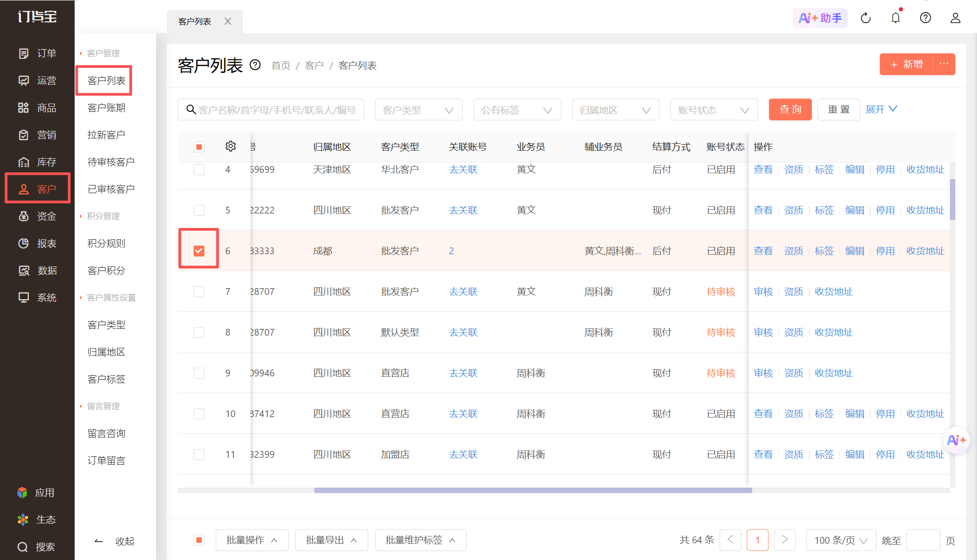Open the user account icon

955,18
